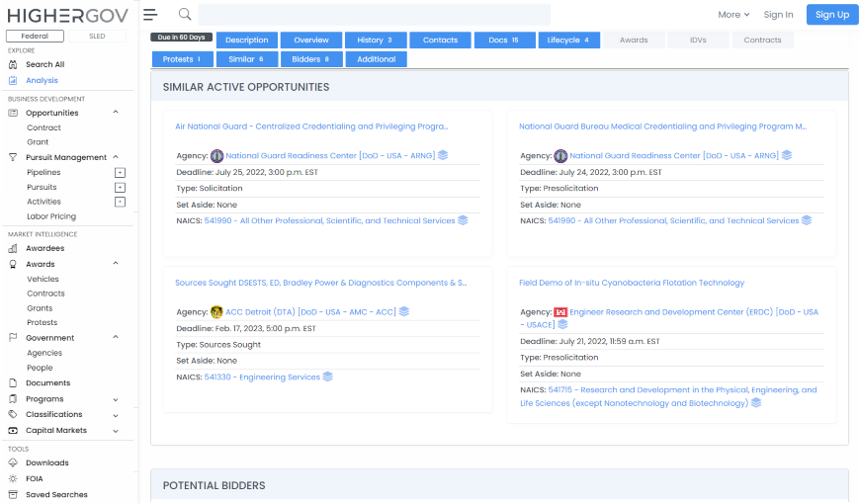Viewport: 860px width, 504px height.
Task: Click the Saved Searches archive icon
Action: [x=13, y=495]
